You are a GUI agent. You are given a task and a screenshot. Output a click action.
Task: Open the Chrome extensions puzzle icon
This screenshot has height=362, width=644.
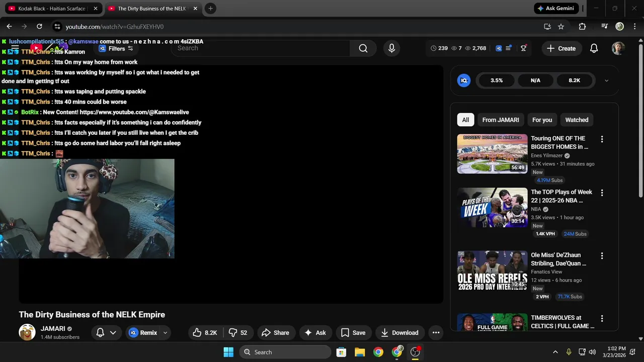click(582, 27)
